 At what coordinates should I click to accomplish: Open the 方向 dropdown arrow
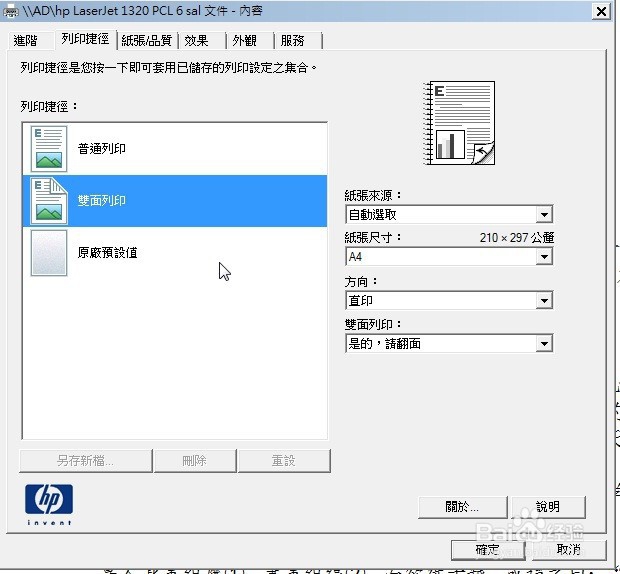[x=544, y=301]
